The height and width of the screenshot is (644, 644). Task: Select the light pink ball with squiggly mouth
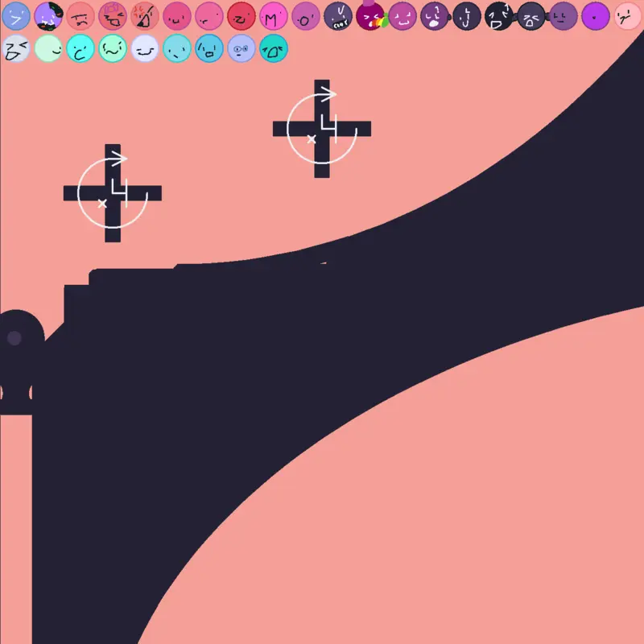coord(628,16)
